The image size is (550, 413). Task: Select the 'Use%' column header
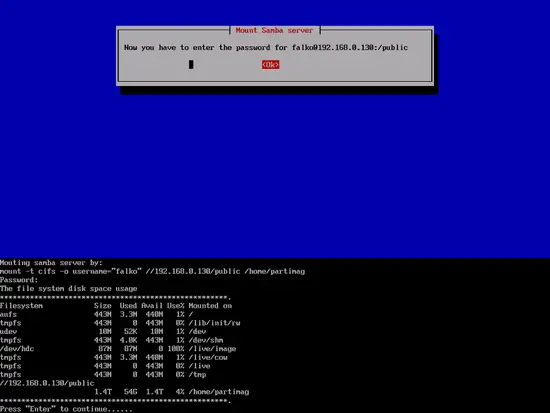176,306
